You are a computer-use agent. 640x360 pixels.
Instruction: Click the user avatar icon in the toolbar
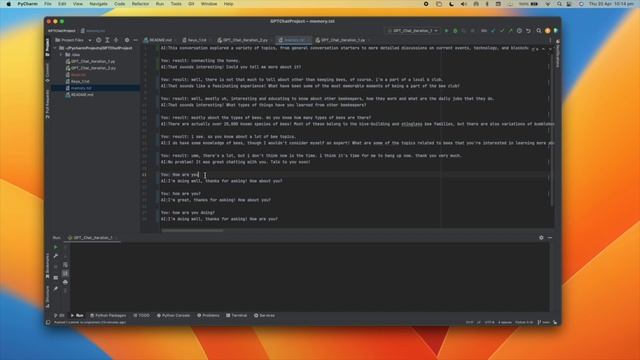(x=548, y=31)
